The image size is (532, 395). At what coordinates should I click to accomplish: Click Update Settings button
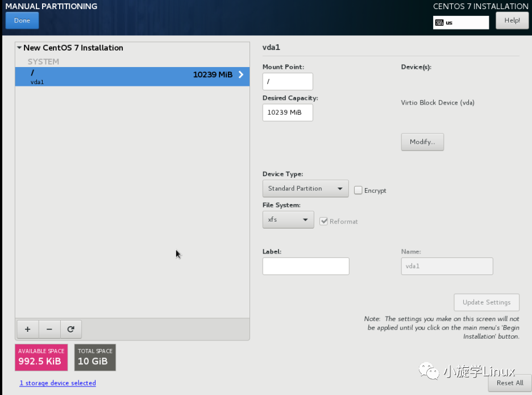click(x=487, y=302)
